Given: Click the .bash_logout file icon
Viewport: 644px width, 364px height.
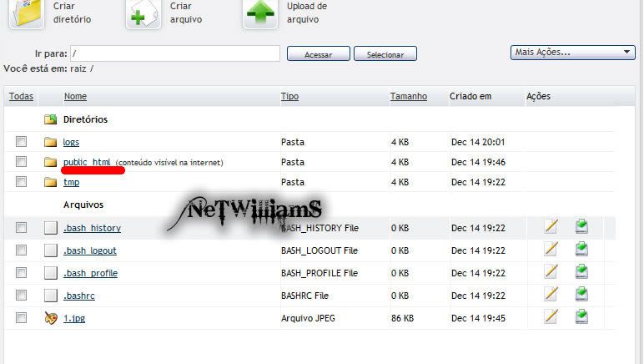Looking at the screenshot, I should [51, 250].
